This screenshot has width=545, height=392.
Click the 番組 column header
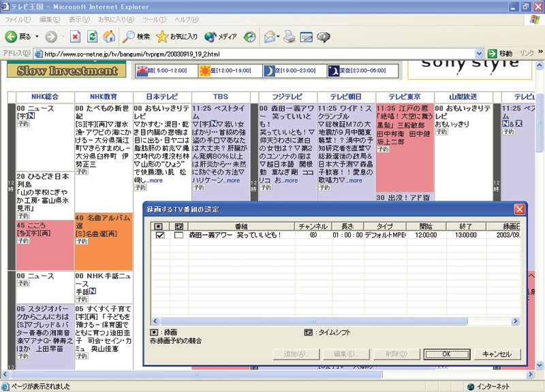(241, 227)
